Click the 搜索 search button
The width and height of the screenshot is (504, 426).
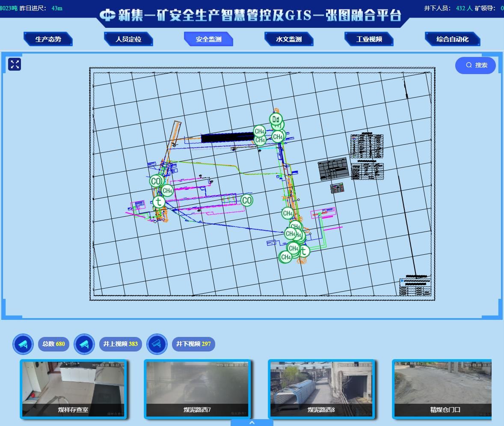pyautogui.click(x=475, y=65)
